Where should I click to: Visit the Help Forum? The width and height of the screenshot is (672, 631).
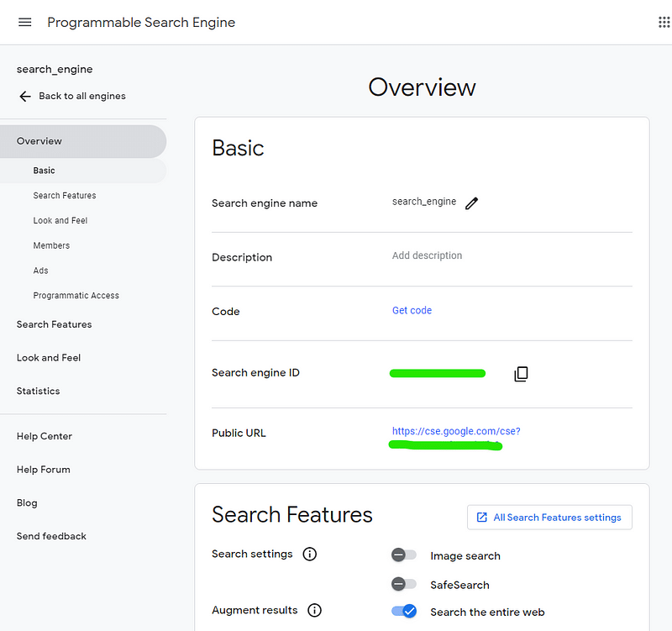(x=44, y=470)
